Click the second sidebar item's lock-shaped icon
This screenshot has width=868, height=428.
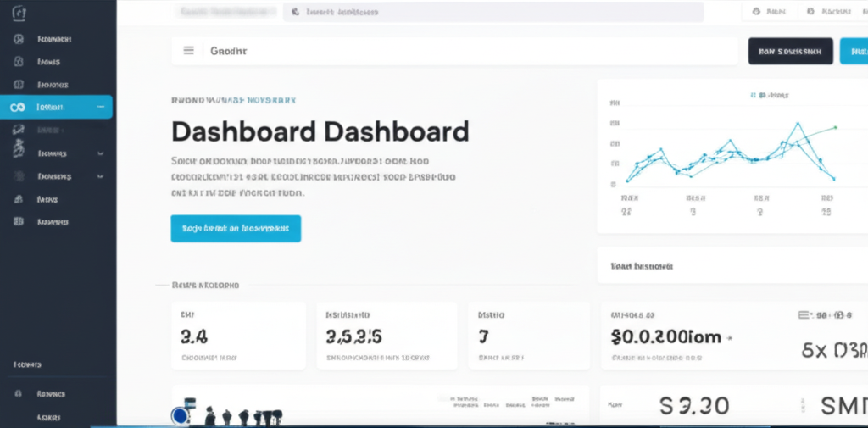tap(18, 62)
